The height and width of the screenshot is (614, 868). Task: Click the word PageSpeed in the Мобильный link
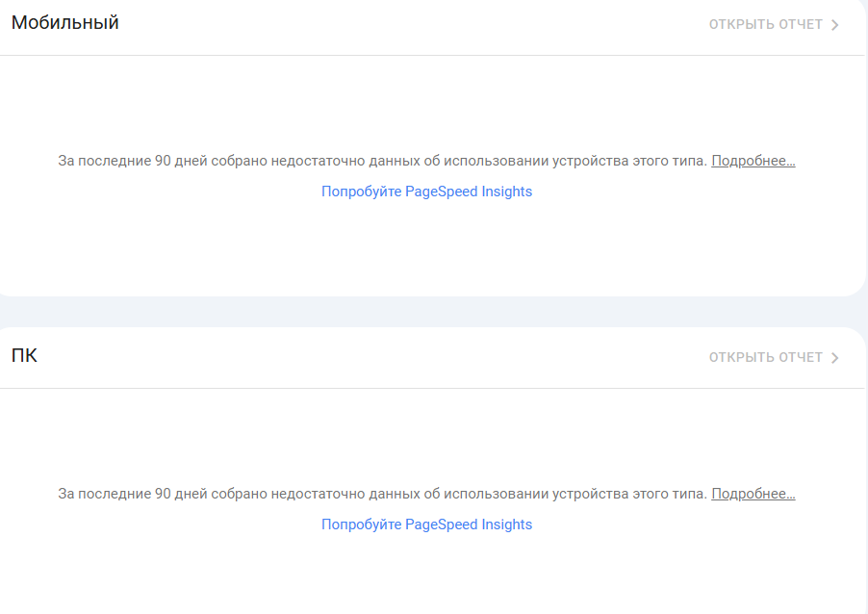click(x=441, y=192)
